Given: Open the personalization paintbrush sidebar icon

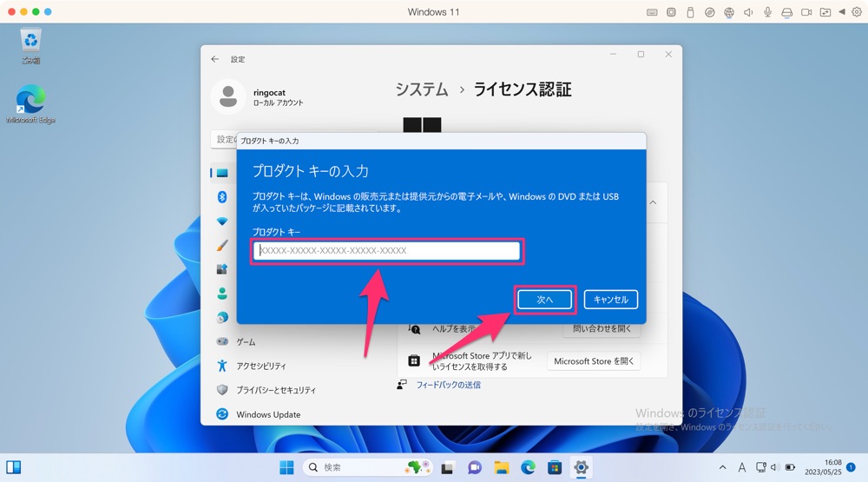Looking at the screenshot, I should coord(222,245).
